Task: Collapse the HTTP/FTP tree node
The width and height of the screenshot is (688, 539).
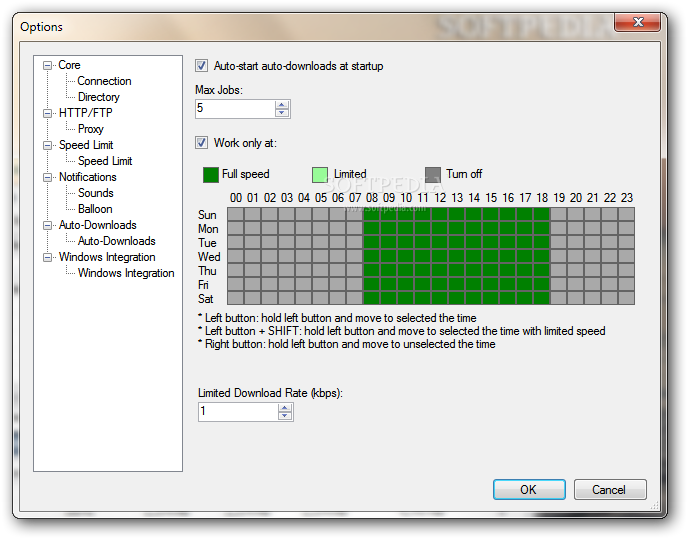Action: point(47,113)
